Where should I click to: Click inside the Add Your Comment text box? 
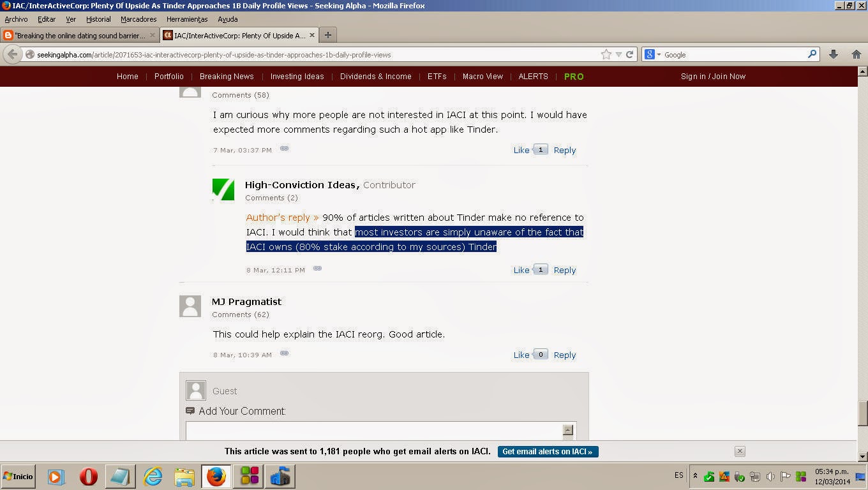[x=375, y=431]
